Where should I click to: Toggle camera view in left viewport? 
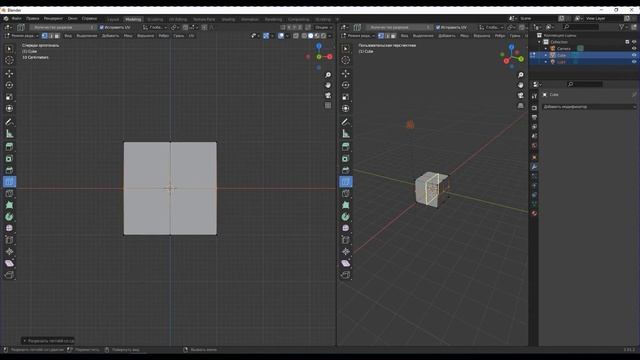coord(328,96)
